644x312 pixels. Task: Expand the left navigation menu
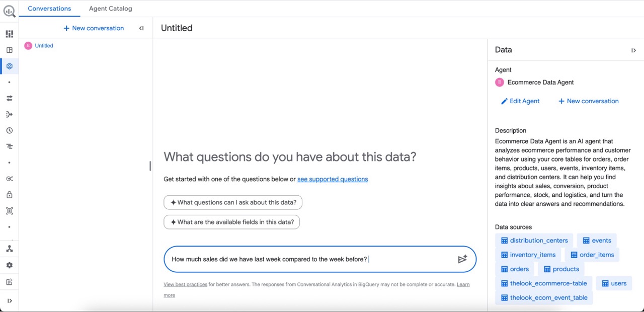(9, 301)
